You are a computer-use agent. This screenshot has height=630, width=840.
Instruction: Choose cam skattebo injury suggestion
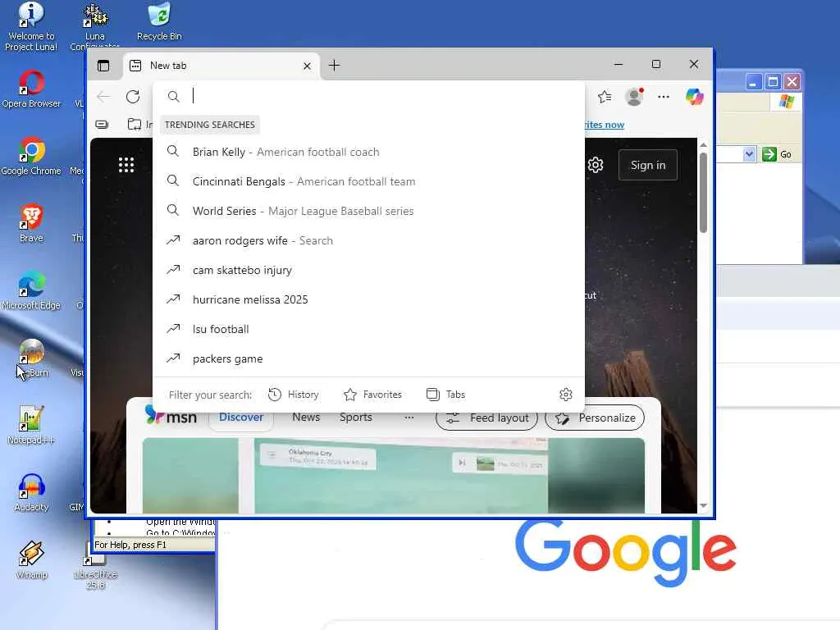click(368, 270)
